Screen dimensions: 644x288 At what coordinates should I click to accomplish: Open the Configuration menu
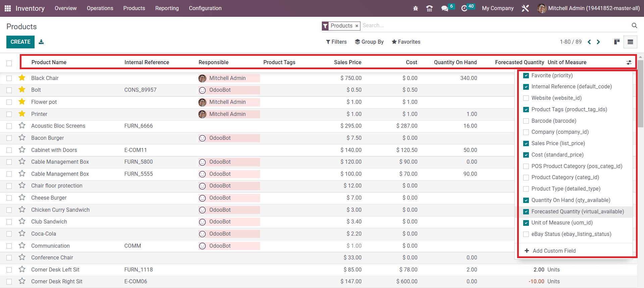205,8
